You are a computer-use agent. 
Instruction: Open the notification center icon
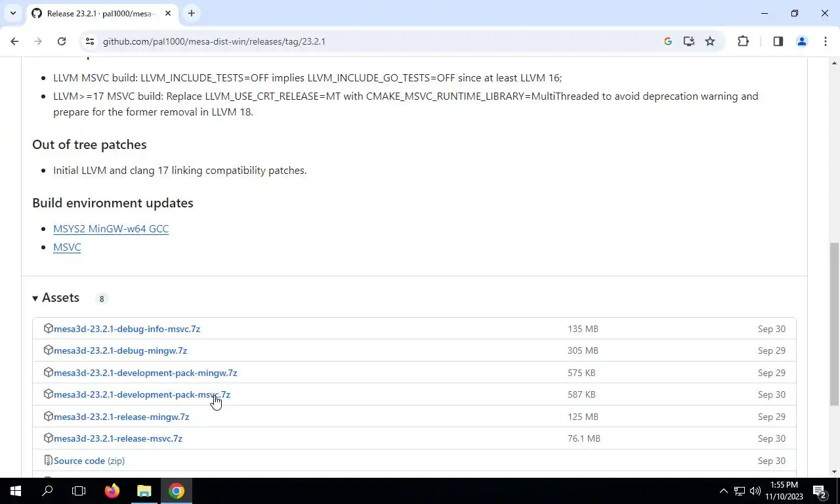(820, 491)
